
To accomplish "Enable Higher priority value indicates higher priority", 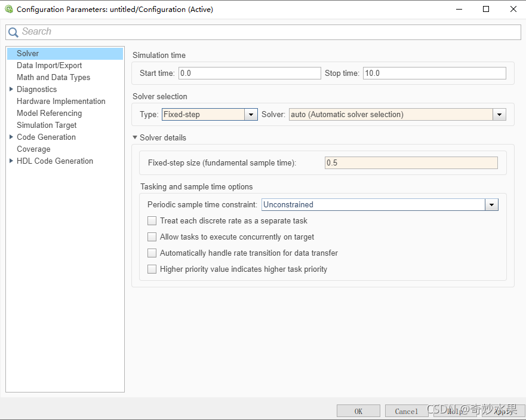I will (152, 269).
